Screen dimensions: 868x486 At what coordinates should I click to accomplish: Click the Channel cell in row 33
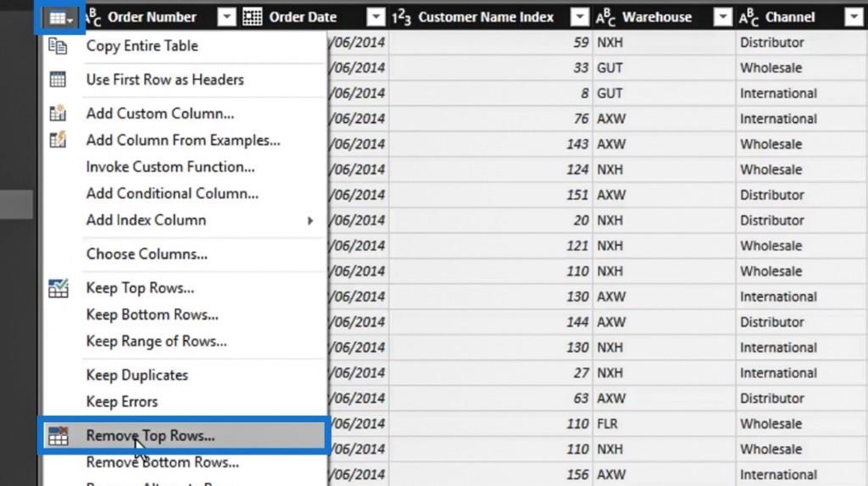click(x=802, y=68)
